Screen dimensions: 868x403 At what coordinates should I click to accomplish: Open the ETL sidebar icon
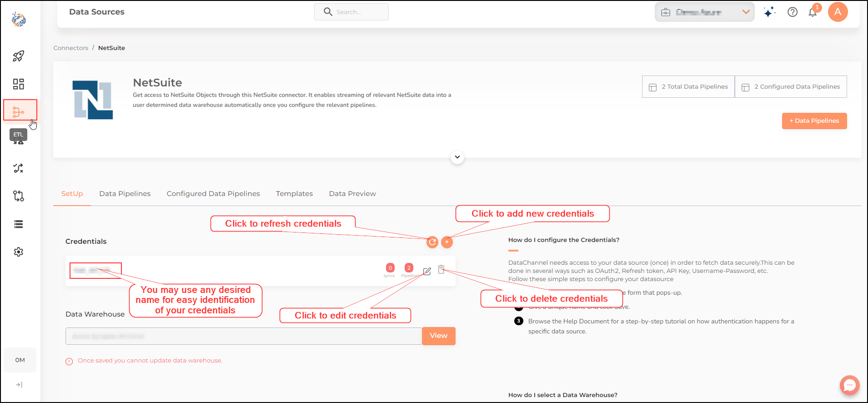(18, 140)
